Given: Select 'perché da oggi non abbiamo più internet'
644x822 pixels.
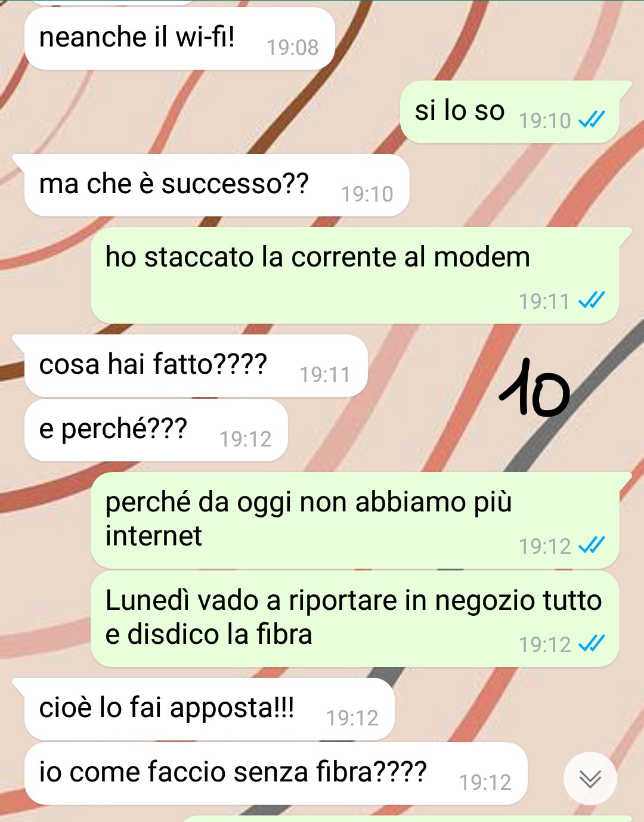Looking at the screenshot, I should [x=355, y=520].
